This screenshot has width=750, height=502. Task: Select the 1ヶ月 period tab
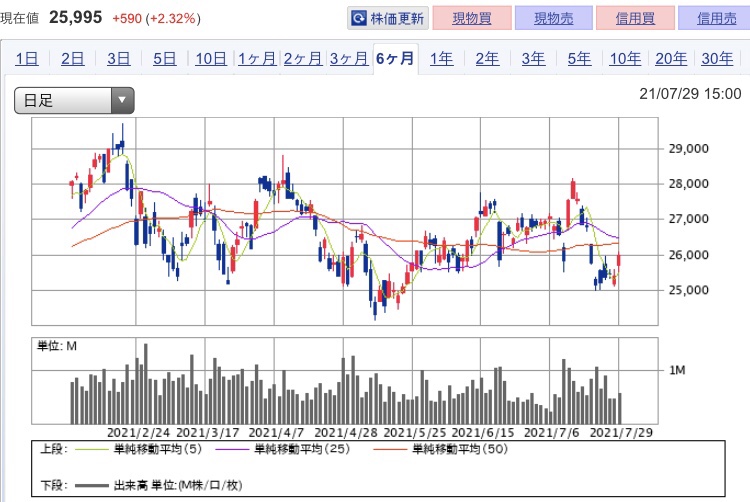257,59
